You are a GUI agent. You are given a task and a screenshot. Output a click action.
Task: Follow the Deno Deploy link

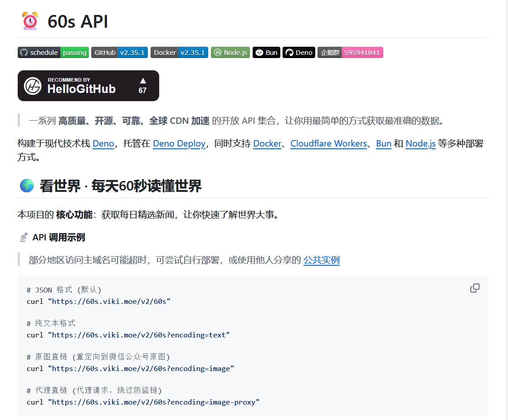[x=179, y=144]
